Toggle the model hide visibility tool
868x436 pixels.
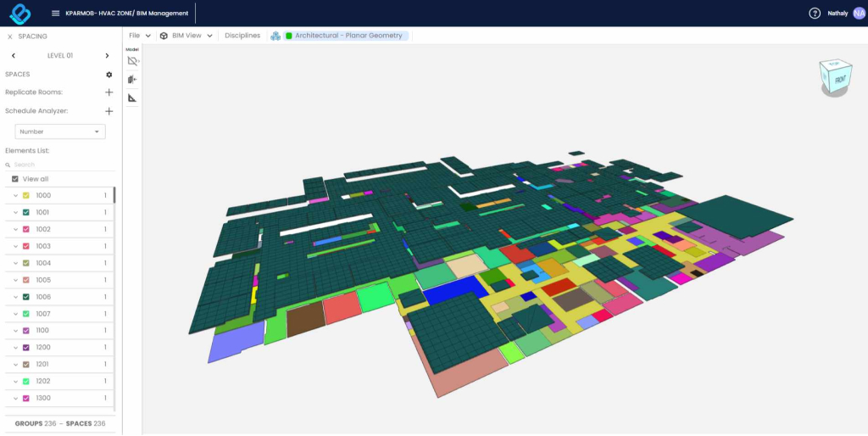point(132,61)
